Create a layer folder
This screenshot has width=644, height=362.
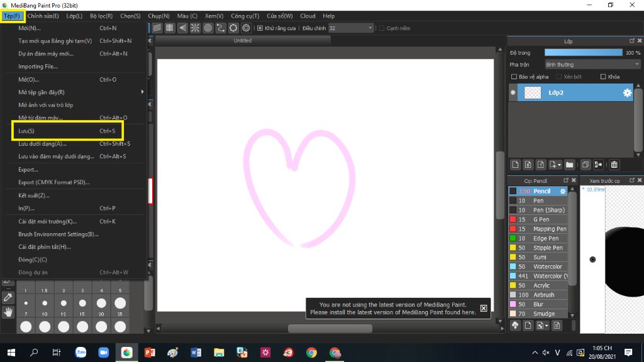[x=569, y=165]
